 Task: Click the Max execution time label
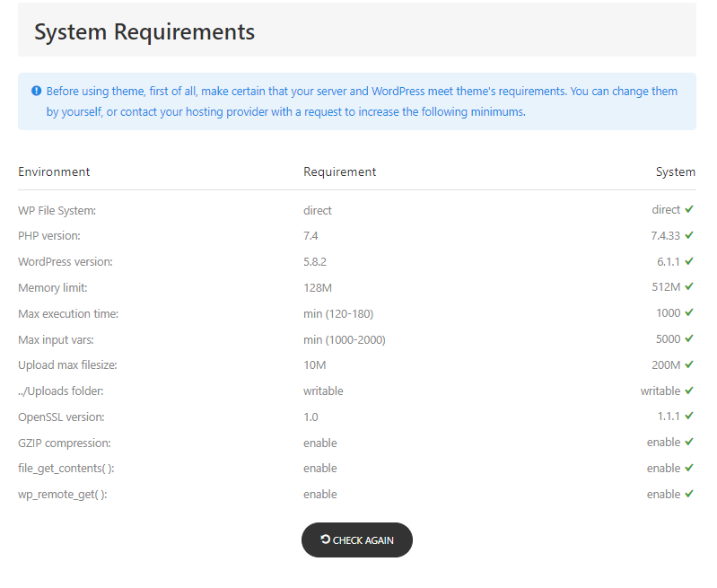tap(68, 314)
